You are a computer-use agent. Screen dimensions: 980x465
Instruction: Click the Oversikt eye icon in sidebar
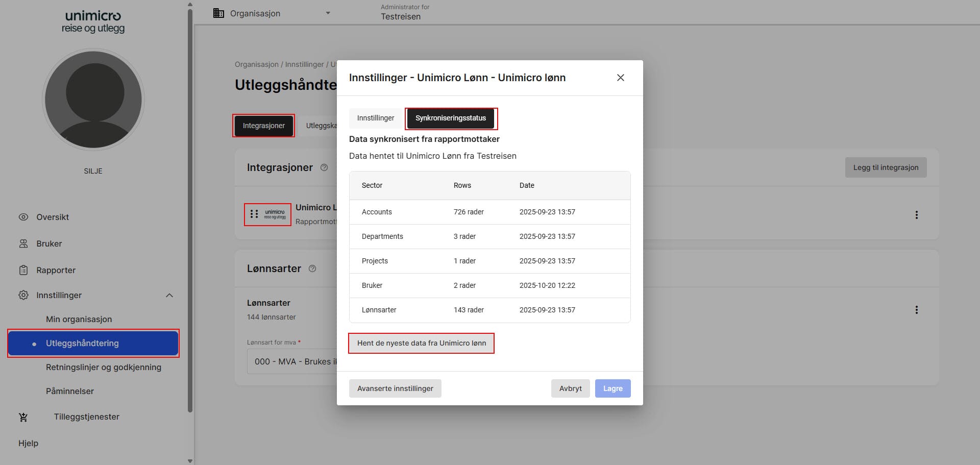click(23, 217)
